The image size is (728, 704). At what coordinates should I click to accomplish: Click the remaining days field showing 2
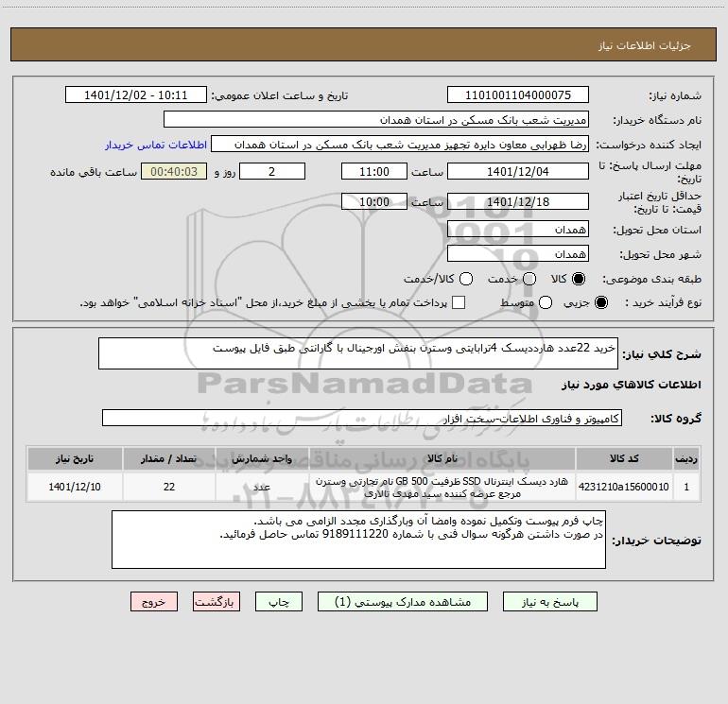(272, 171)
